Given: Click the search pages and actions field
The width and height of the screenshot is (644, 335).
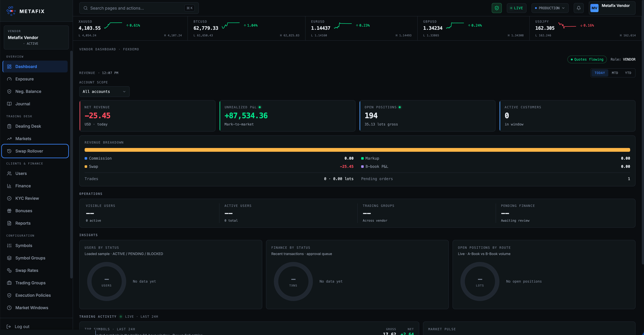Looking at the screenshot, I should [139, 8].
